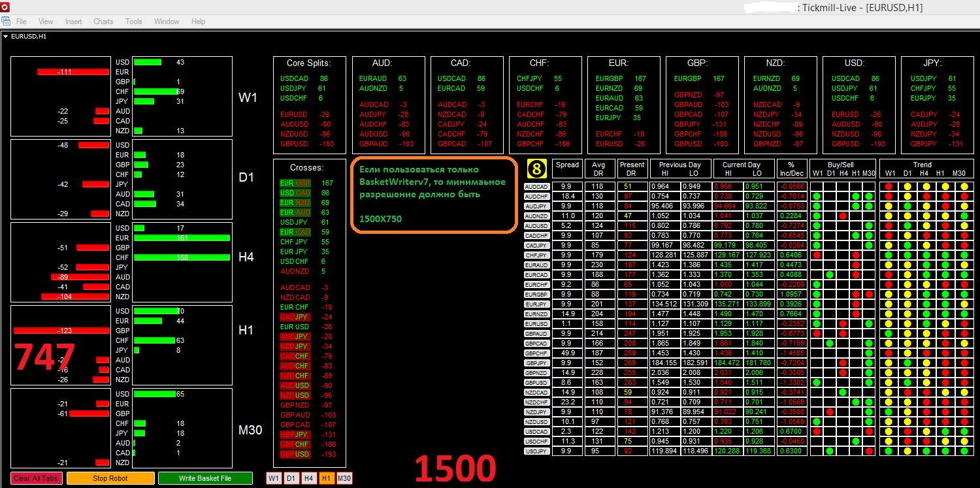Click USDCHF Trend M30 yellow dot
The width and height of the screenshot is (980, 488).
pyautogui.click(x=964, y=441)
